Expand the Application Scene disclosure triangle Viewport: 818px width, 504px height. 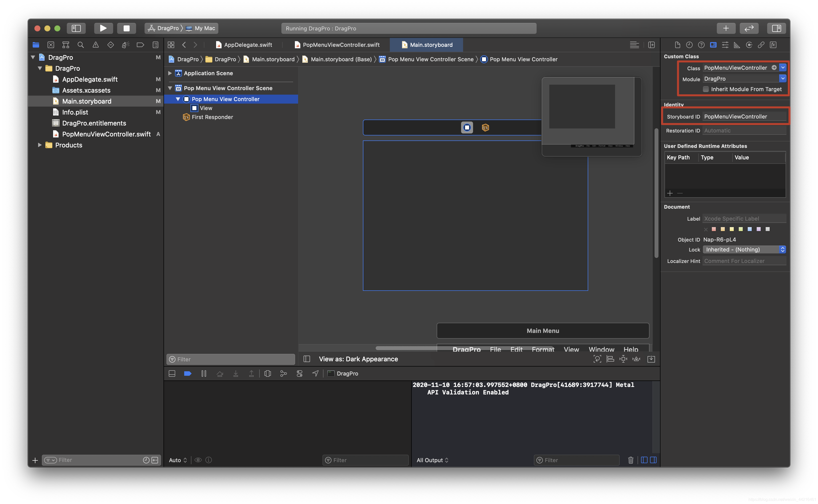(x=170, y=73)
